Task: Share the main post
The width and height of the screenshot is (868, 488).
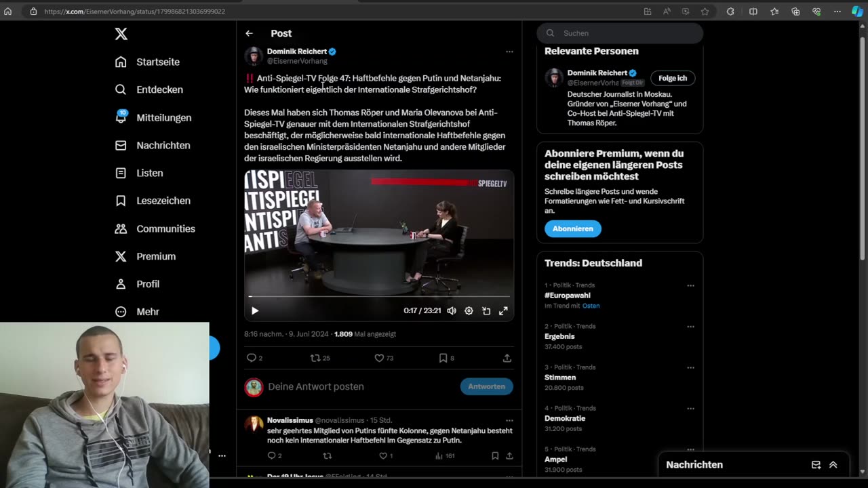Action: [x=507, y=358]
